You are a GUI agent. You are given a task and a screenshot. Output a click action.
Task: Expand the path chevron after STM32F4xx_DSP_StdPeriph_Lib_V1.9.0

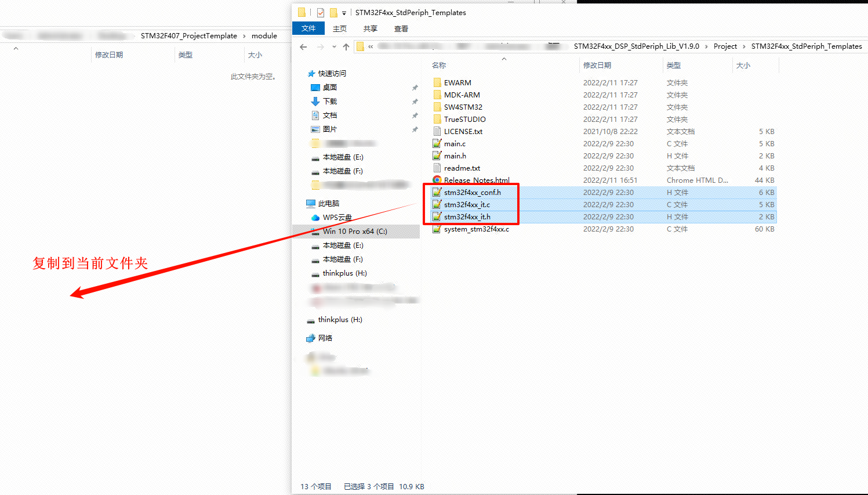coord(706,46)
